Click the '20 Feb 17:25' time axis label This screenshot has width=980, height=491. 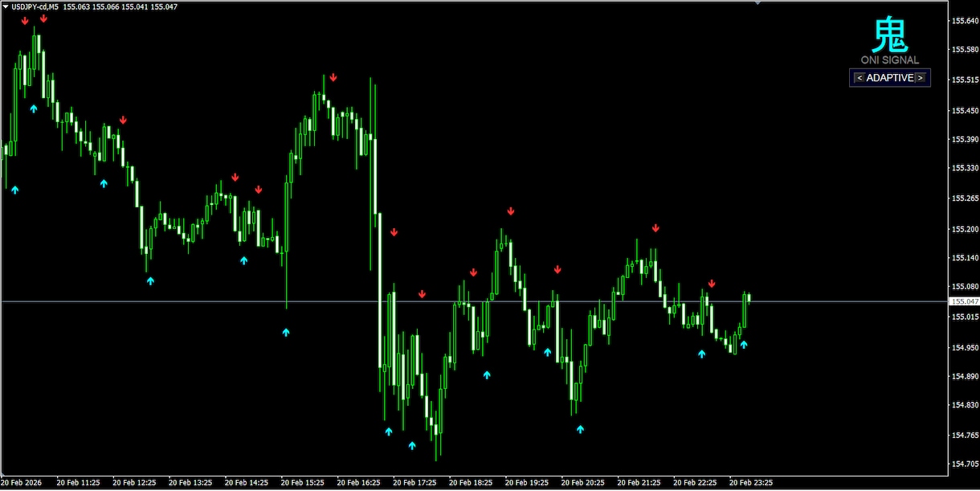(415, 483)
